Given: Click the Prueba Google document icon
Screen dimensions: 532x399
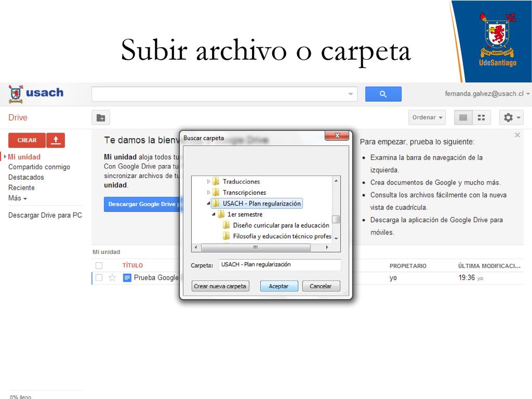Looking at the screenshot, I should click(x=127, y=278).
